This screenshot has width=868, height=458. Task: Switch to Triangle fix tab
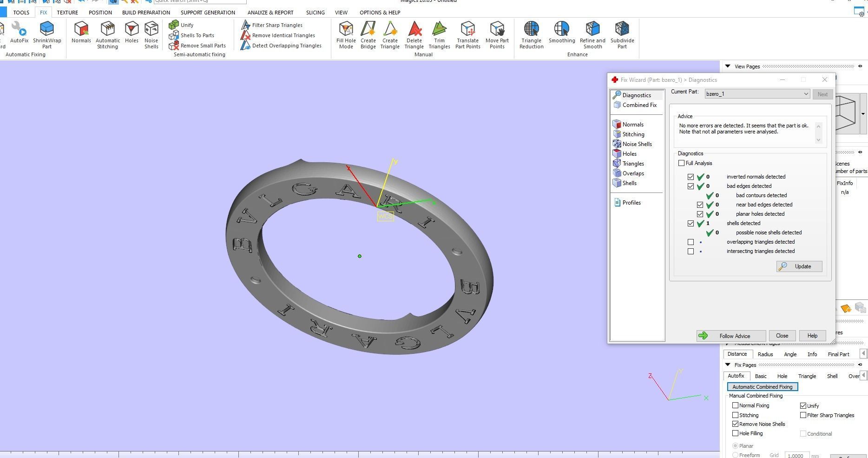coord(807,376)
